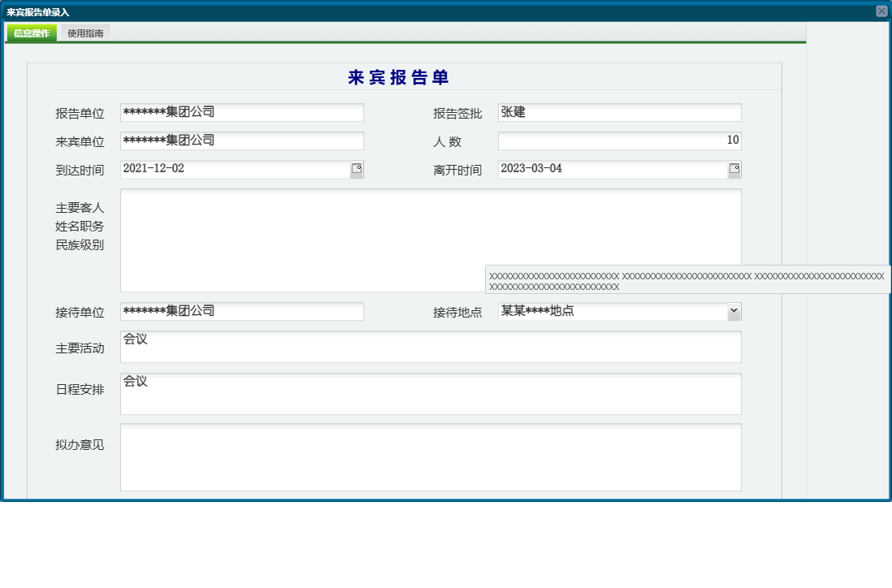The image size is (892, 588).
Task: Click the 到达时间 label
Action: point(80,170)
